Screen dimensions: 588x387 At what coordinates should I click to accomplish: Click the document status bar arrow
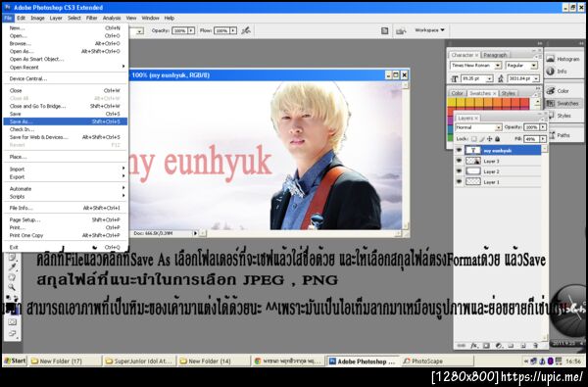195,233
